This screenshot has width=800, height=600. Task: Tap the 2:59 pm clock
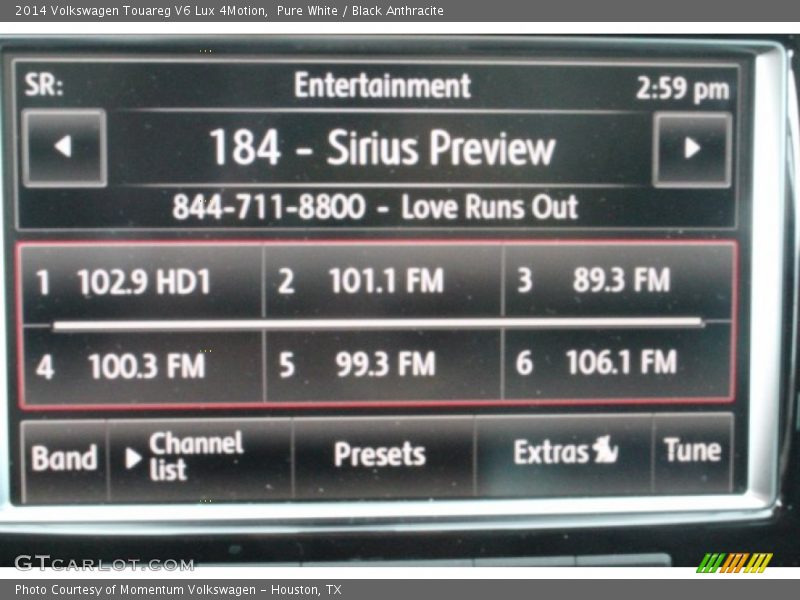point(682,89)
